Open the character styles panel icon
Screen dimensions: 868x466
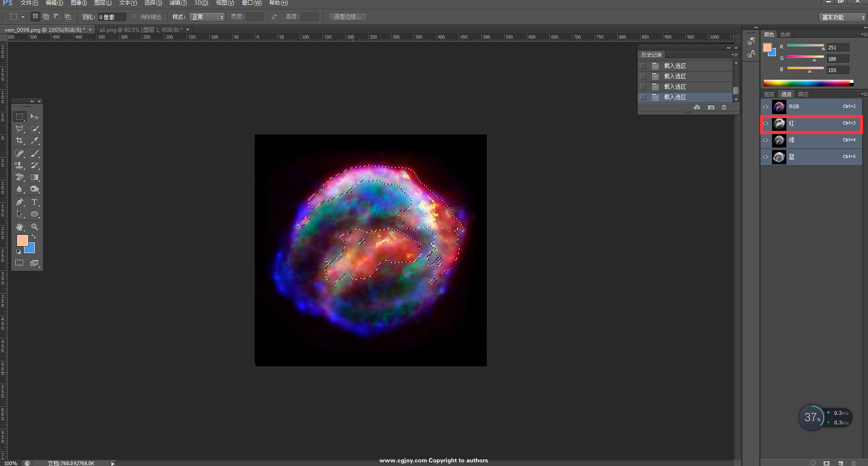(x=751, y=53)
